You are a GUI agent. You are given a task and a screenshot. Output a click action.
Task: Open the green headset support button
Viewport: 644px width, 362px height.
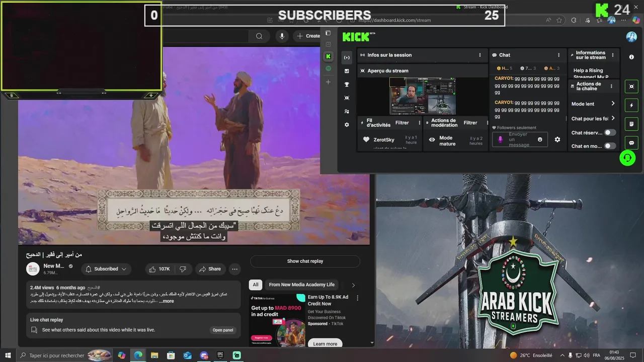(x=627, y=158)
